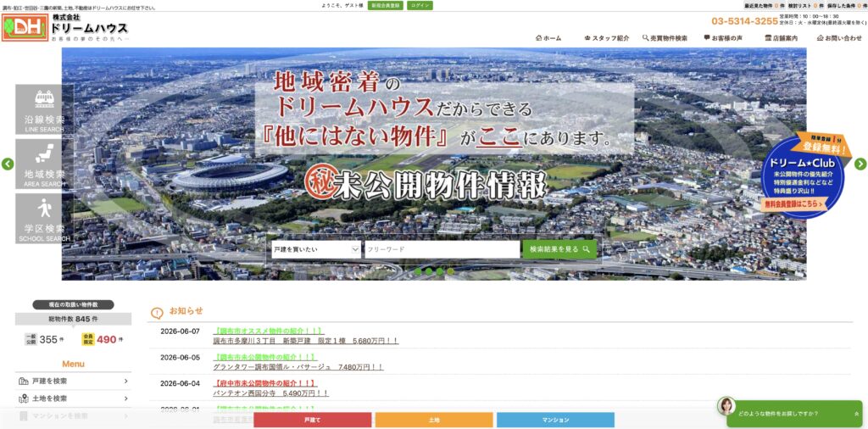Open 【調布市未公開物件の紹介！！】 2026-06-05 link
868x429 pixels.
(x=264, y=357)
